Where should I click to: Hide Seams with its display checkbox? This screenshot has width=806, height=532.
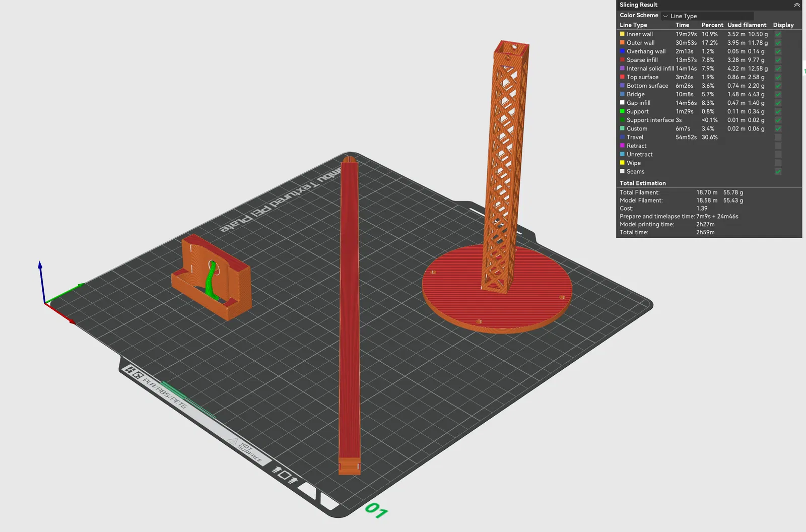[778, 171]
